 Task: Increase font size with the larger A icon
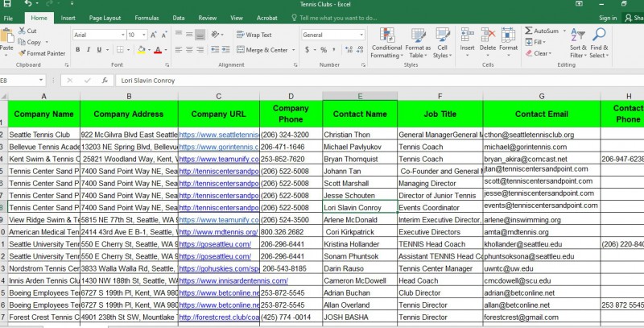[154, 35]
